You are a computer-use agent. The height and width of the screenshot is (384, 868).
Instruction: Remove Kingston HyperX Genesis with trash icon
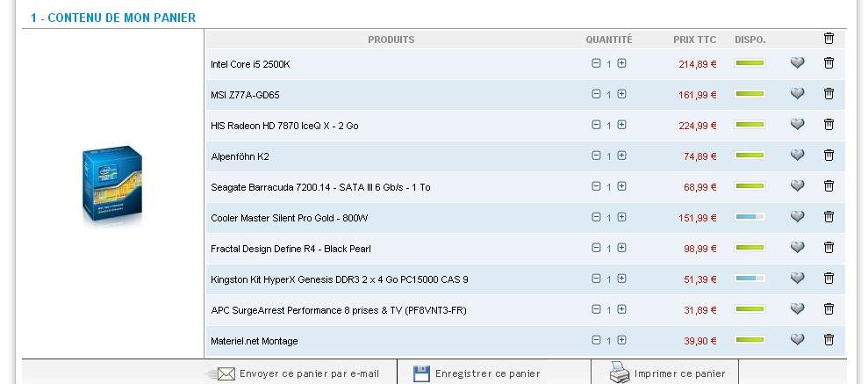tap(829, 279)
